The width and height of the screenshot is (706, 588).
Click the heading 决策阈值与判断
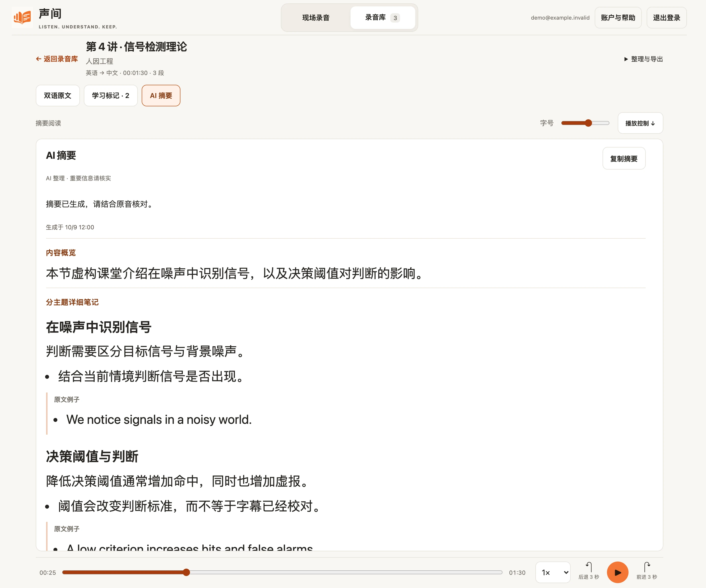(x=92, y=456)
